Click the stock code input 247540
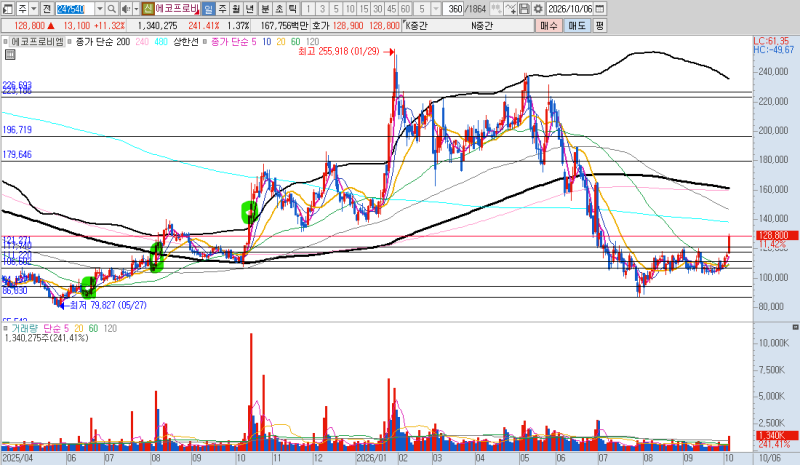Screen dimensions: 800x465 click(x=74, y=9)
